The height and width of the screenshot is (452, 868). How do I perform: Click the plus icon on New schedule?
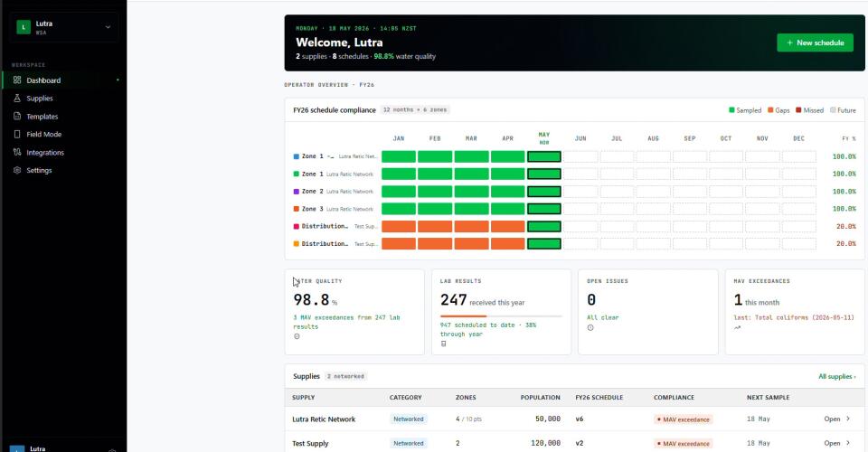pyautogui.click(x=790, y=42)
